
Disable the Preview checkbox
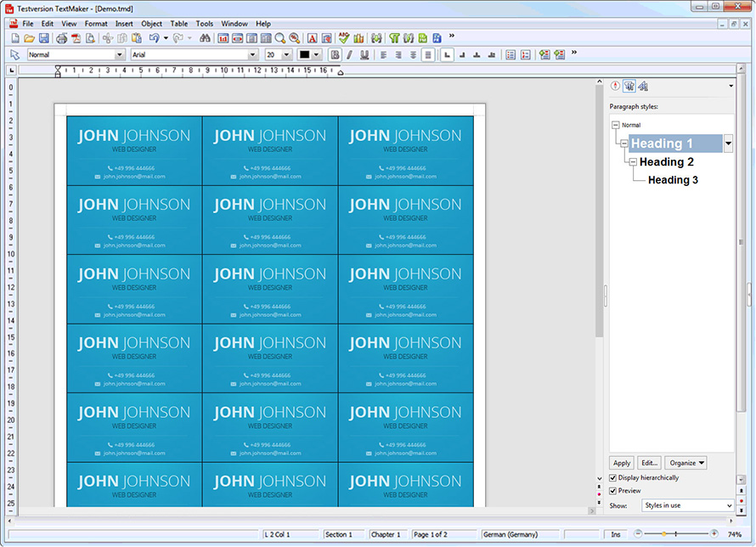pos(613,490)
